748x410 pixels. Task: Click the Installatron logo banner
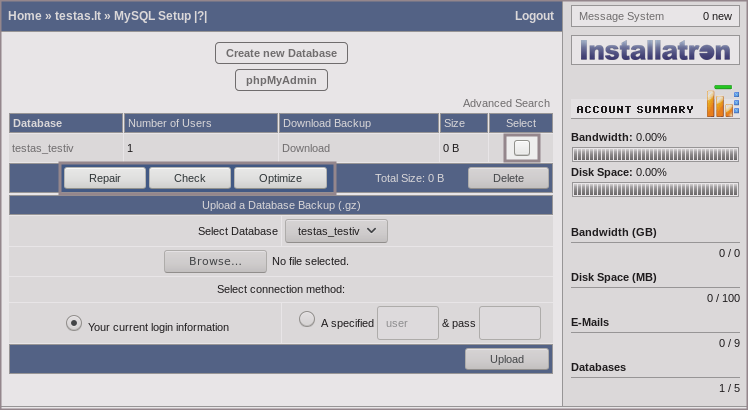click(655, 51)
